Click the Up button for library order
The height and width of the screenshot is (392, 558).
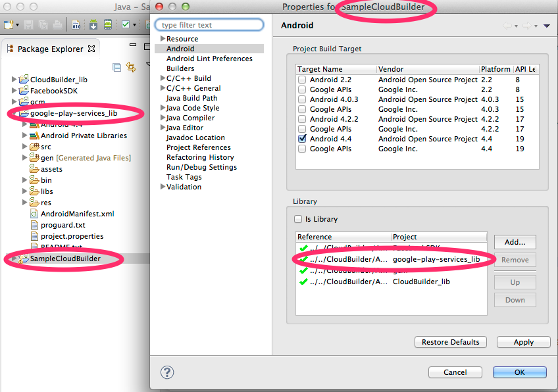515,282
